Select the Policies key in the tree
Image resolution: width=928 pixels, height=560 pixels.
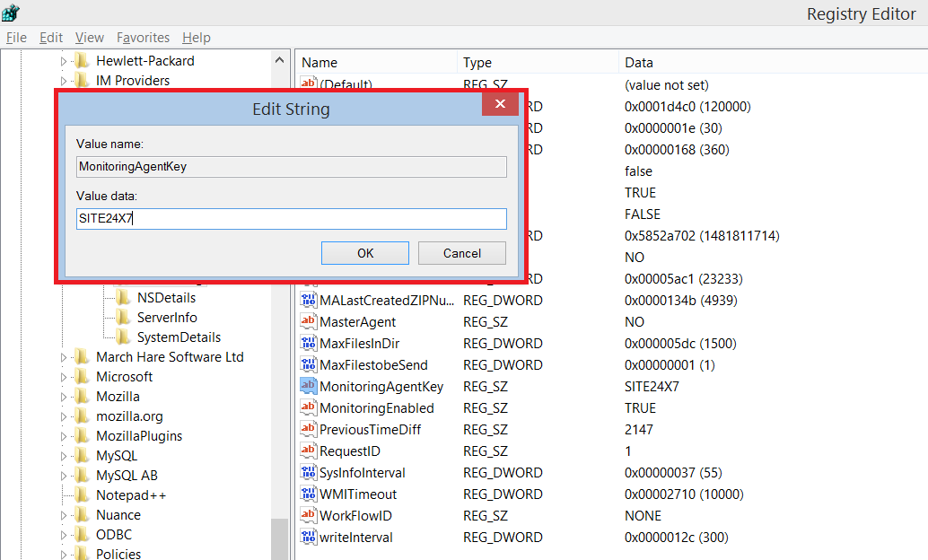pyautogui.click(x=118, y=554)
